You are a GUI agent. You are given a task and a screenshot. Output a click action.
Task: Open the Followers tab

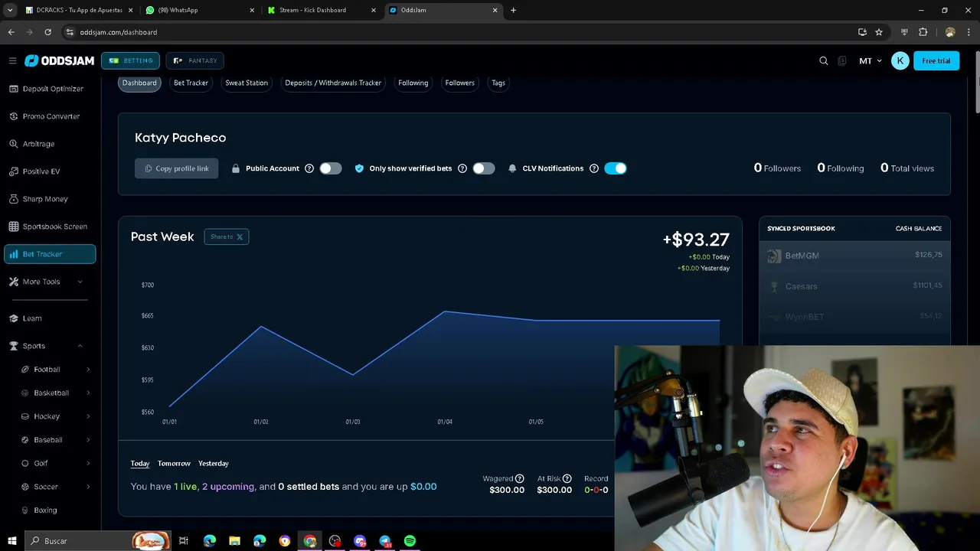click(460, 83)
